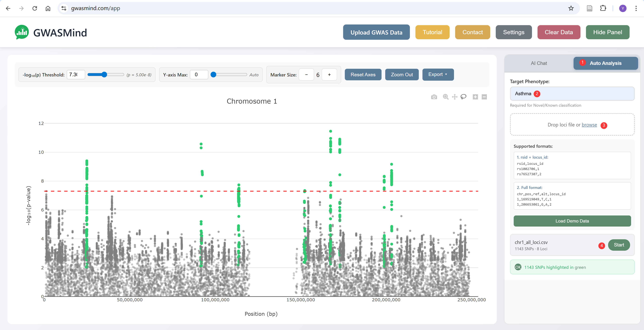The image size is (644, 330).
Task: Click the browse link for loci file
Action: tap(589, 125)
